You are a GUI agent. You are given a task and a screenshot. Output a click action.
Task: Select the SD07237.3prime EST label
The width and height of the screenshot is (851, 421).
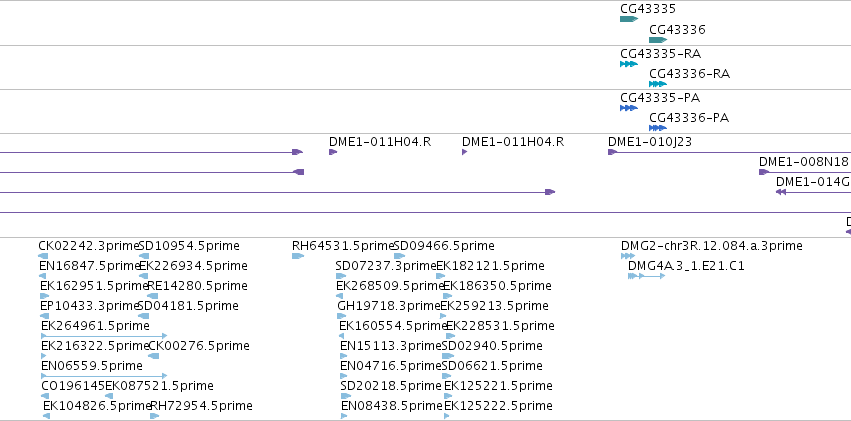[x=386, y=266]
